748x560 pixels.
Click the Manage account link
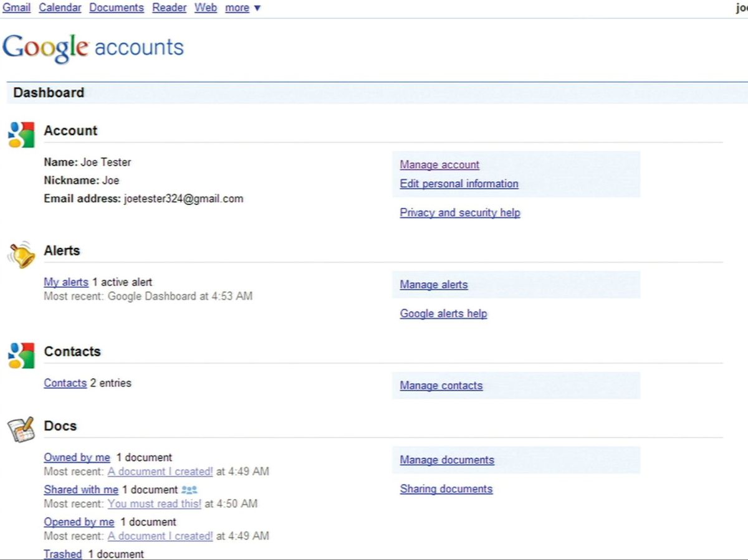coord(439,165)
